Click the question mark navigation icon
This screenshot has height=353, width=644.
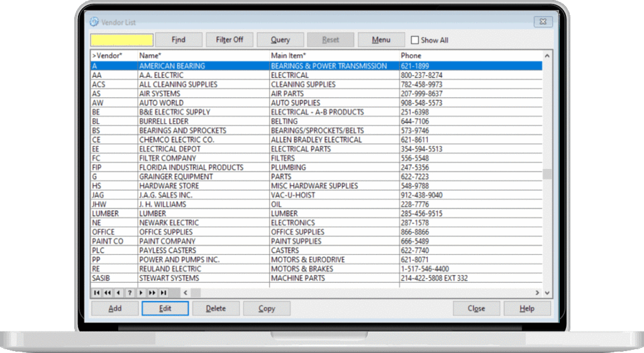tap(130, 293)
